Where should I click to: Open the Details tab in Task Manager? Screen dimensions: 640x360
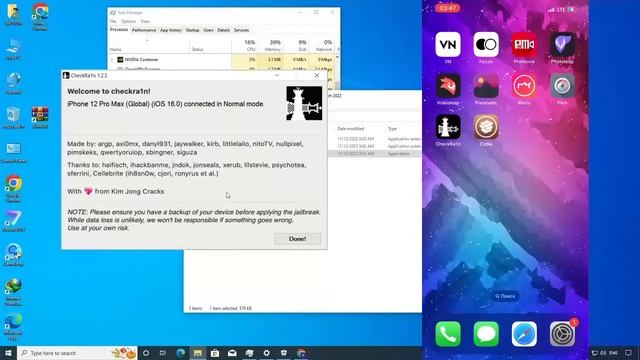(223, 30)
